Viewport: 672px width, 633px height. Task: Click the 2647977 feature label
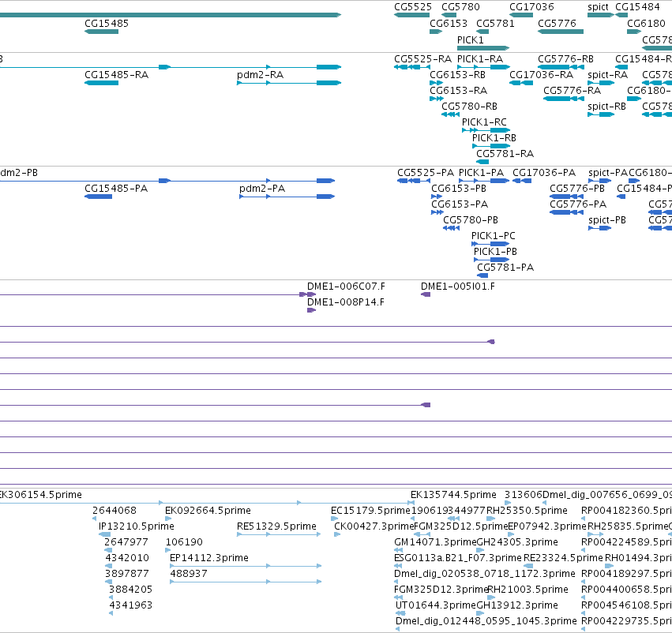[x=126, y=542]
